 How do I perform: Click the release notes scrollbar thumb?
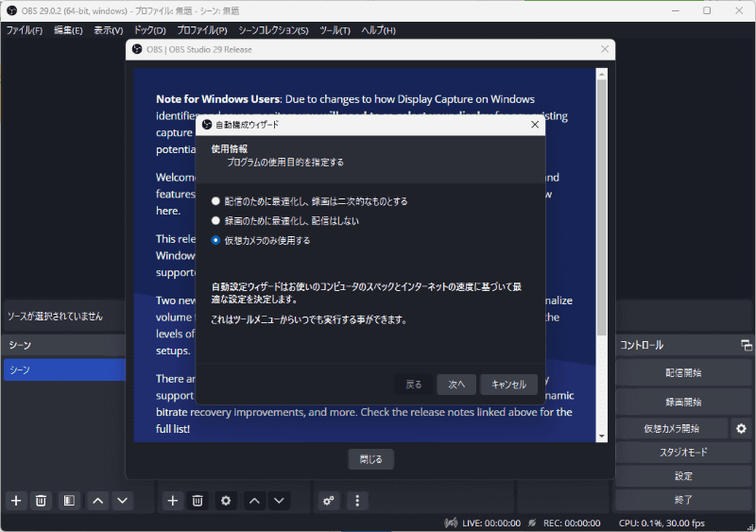[x=601, y=207]
